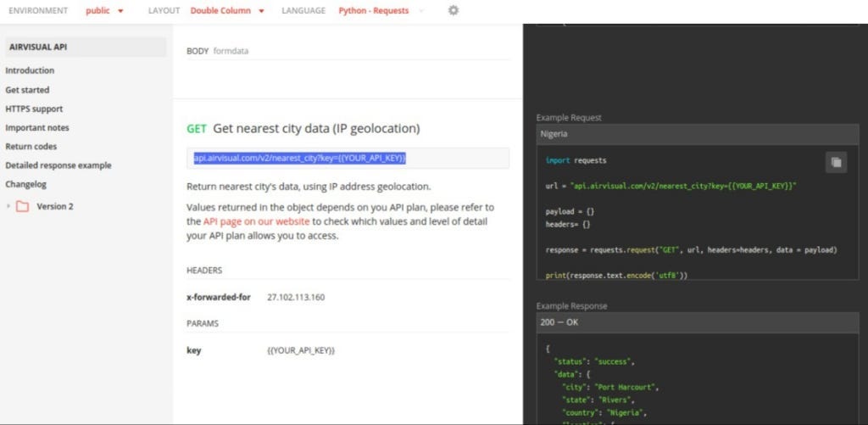Open Detailed response example section

[58, 165]
